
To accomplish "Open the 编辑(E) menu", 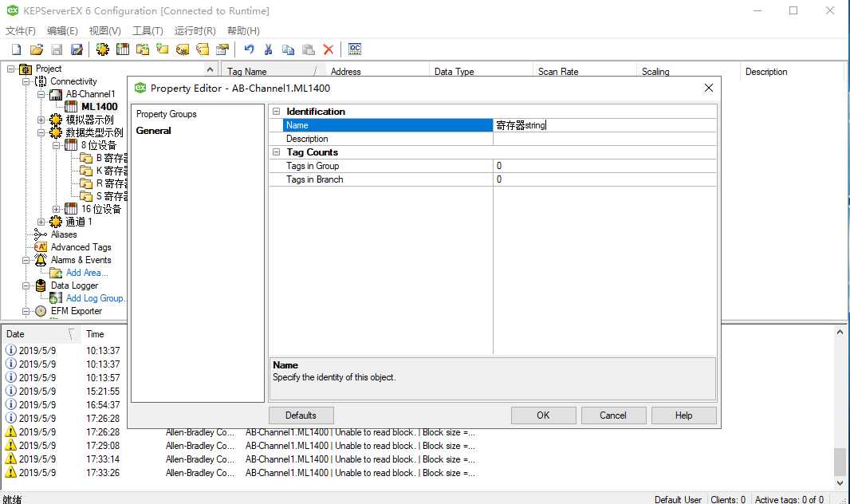I will coord(62,31).
